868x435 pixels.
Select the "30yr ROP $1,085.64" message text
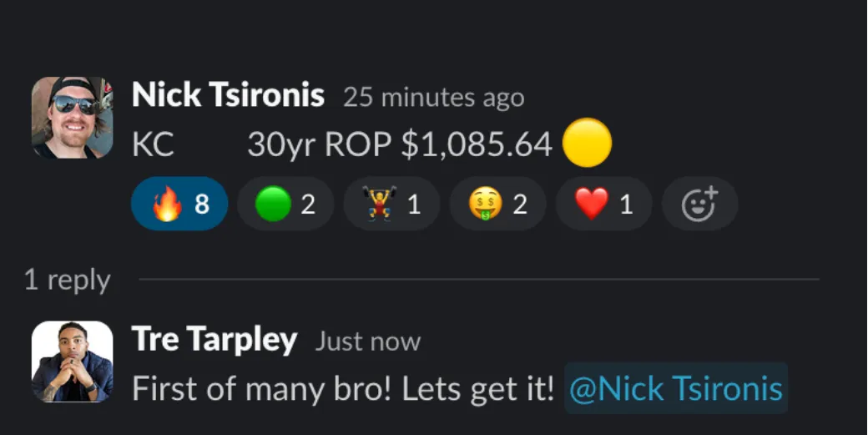400,144
